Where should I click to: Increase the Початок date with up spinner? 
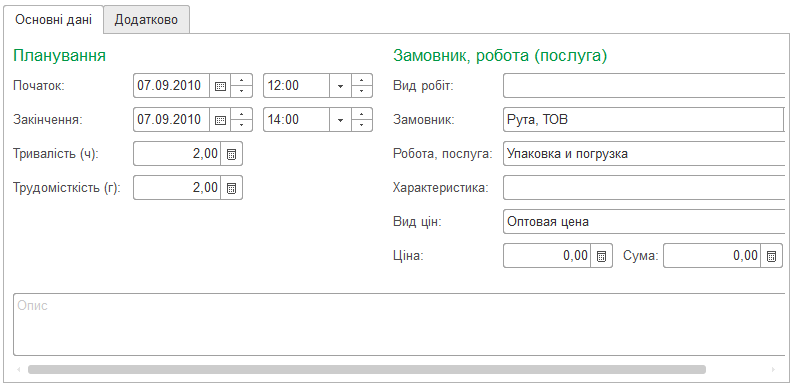(242, 80)
